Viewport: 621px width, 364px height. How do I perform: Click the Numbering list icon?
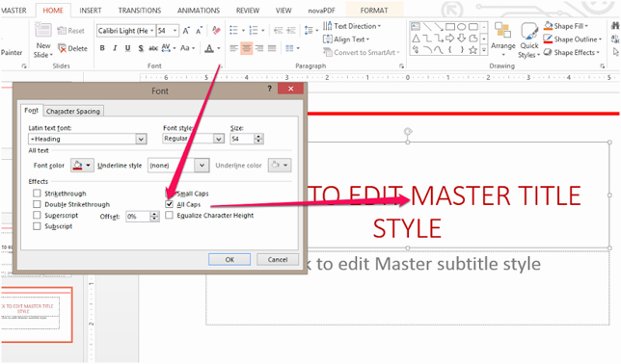[254, 31]
